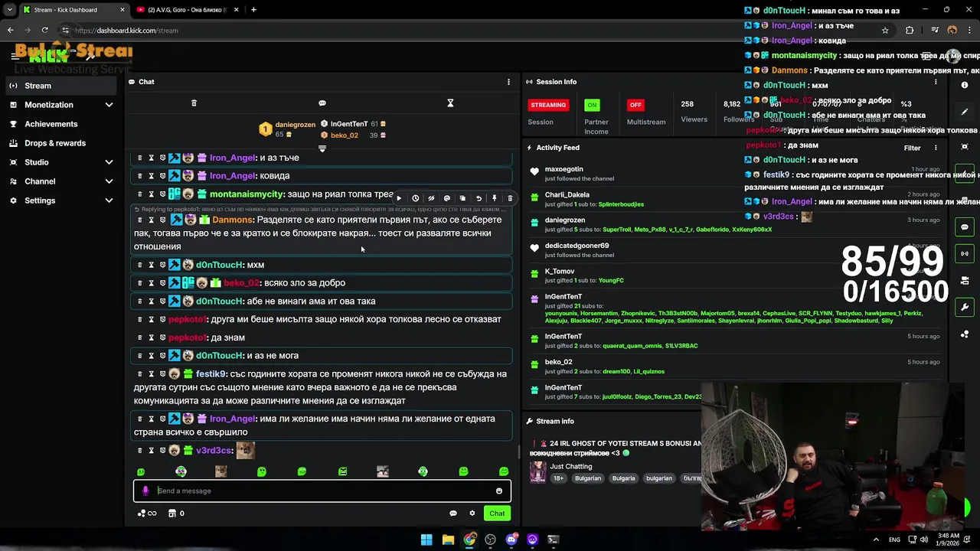The image size is (980, 551).
Task: Click the info icon in right sidebar
Action: pyautogui.click(x=965, y=85)
